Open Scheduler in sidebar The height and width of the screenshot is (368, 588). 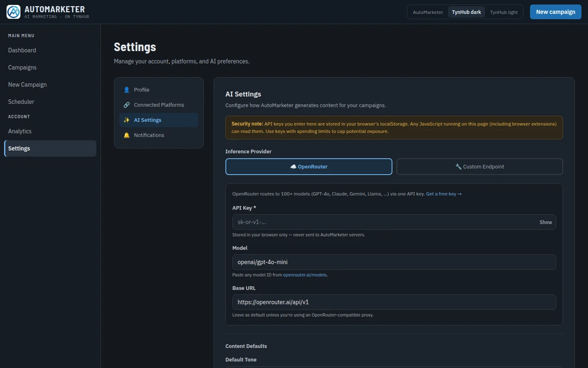coord(50,102)
